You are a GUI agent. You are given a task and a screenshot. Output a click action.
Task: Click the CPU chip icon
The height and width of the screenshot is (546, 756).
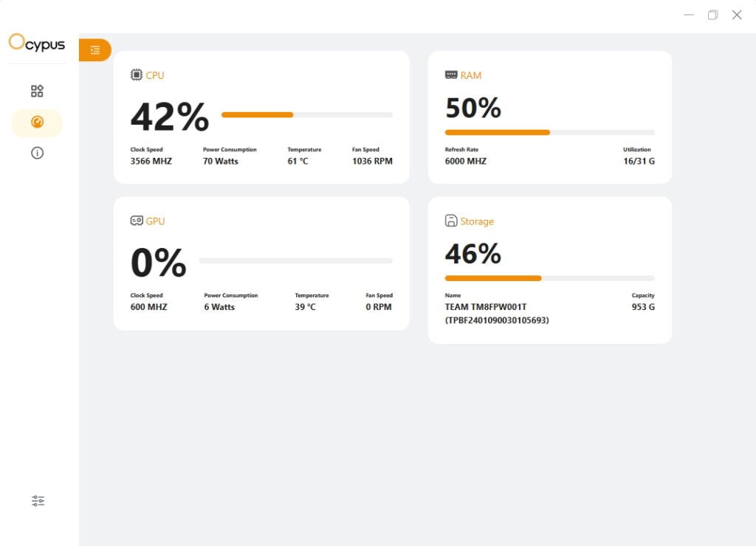(x=137, y=75)
